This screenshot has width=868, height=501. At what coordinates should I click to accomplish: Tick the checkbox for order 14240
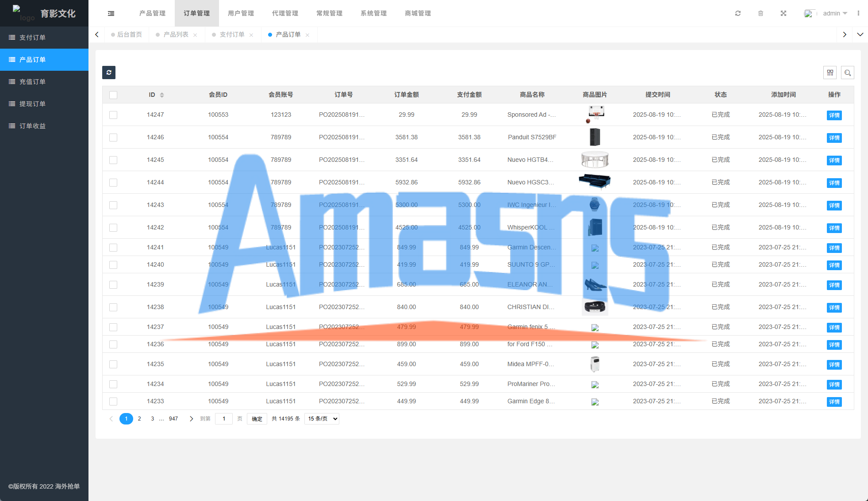click(x=113, y=265)
